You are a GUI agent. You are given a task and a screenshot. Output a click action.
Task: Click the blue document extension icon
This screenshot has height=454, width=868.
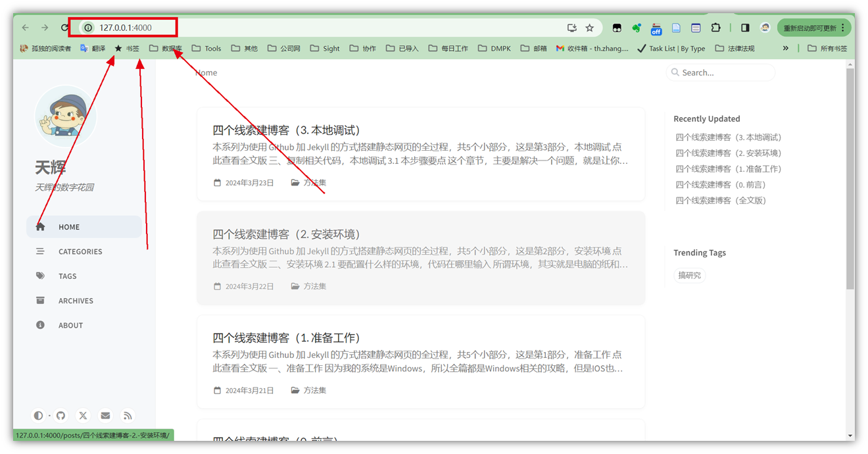coord(676,28)
